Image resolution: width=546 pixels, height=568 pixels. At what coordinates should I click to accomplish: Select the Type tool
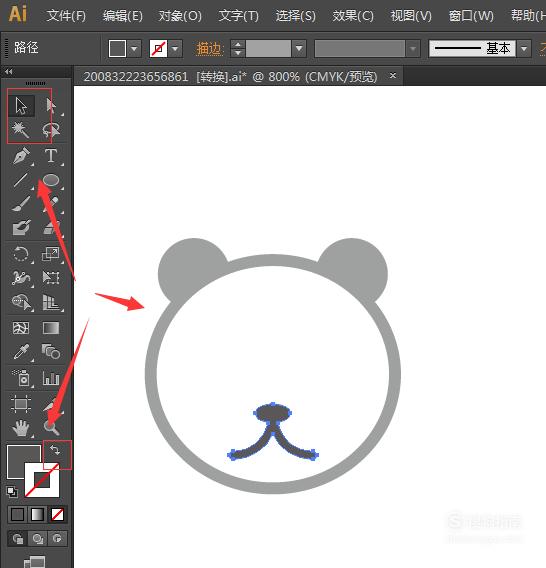pyautogui.click(x=51, y=156)
